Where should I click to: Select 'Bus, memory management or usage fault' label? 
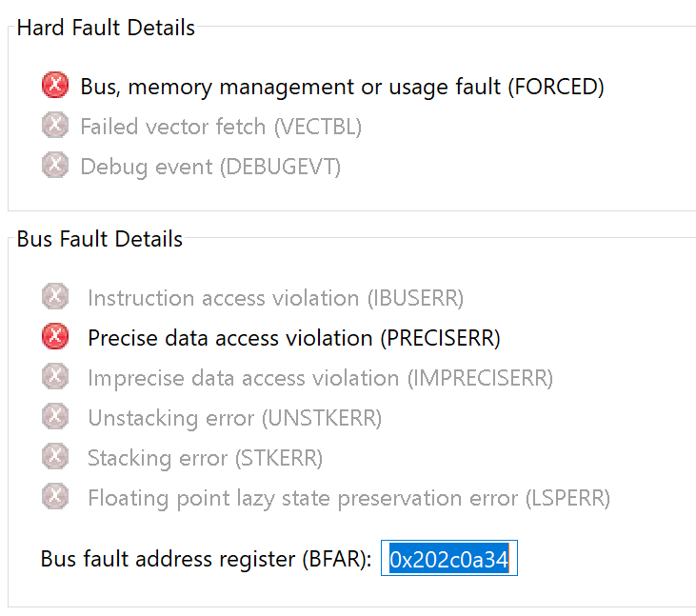[x=290, y=87]
